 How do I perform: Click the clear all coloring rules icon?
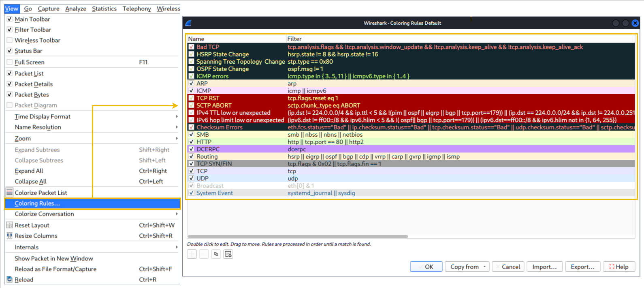point(228,254)
